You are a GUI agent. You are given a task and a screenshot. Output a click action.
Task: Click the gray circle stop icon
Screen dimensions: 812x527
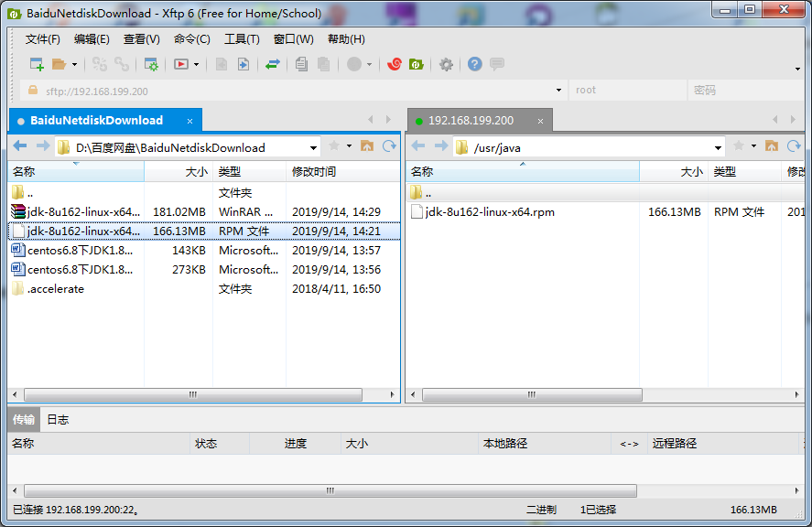(x=354, y=64)
